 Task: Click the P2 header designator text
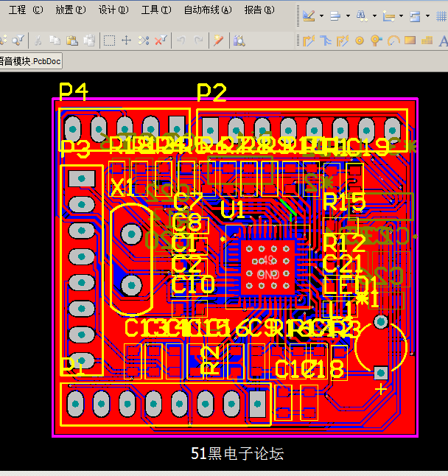pyautogui.click(x=211, y=92)
